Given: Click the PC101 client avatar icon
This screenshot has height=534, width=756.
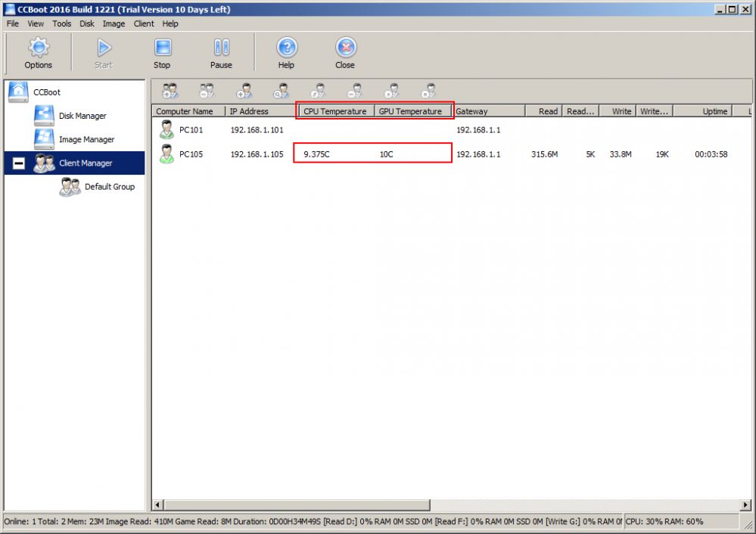Looking at the screenshot, I should point(166,129).
